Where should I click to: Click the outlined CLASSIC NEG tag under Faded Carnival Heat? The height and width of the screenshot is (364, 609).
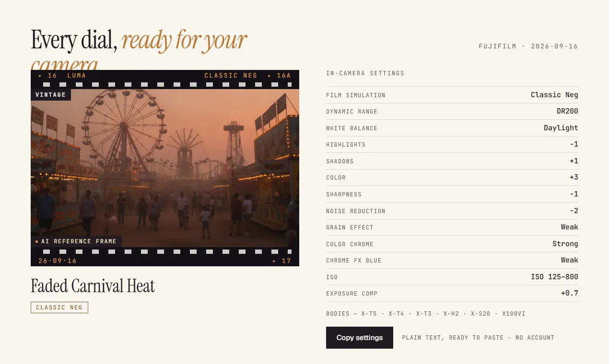(59, 307)
